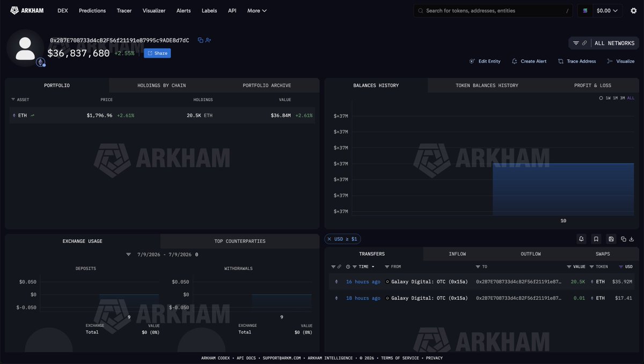
Task: Toggle the square chart option before 1W
Action: click(601, 98)
